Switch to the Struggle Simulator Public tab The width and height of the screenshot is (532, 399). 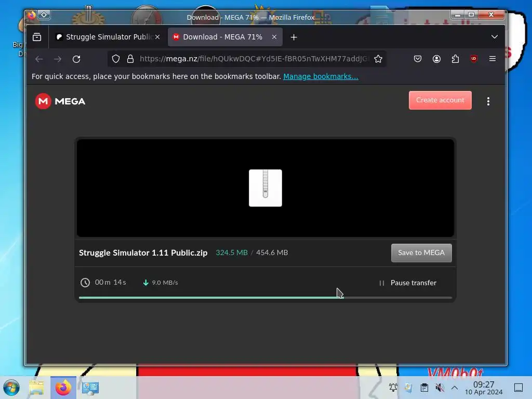[107, 37]
